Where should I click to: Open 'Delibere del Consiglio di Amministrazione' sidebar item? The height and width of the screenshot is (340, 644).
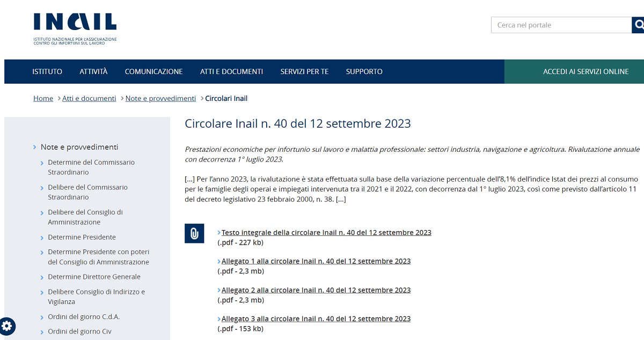pos(85,217)
